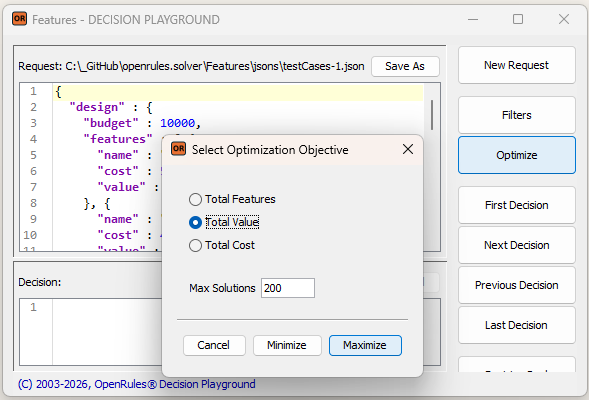Show the First Decision
589x400 pixels.
tap(517, 205)
